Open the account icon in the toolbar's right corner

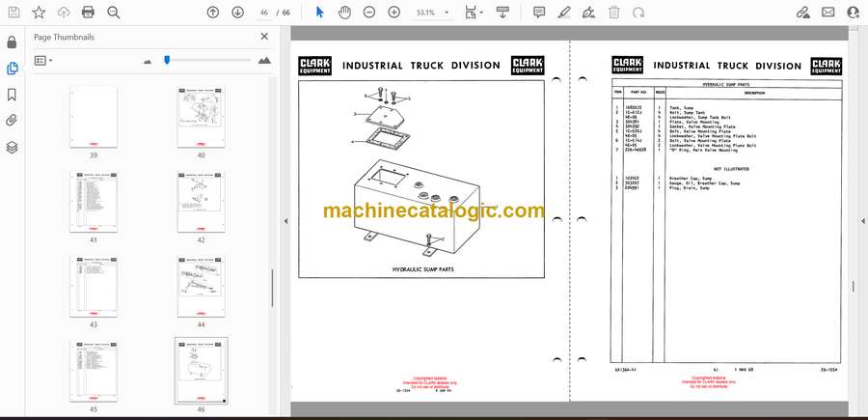coord(854,13)
